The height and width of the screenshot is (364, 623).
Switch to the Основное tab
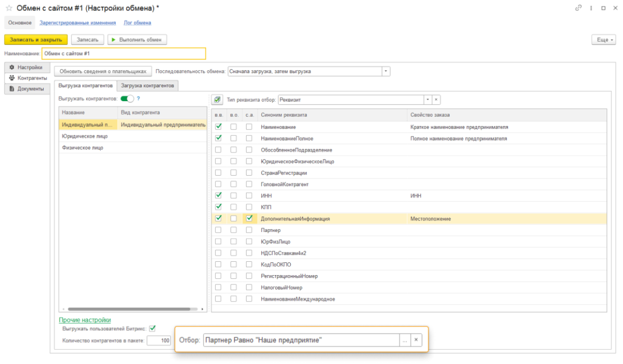[x=20, y=23]
